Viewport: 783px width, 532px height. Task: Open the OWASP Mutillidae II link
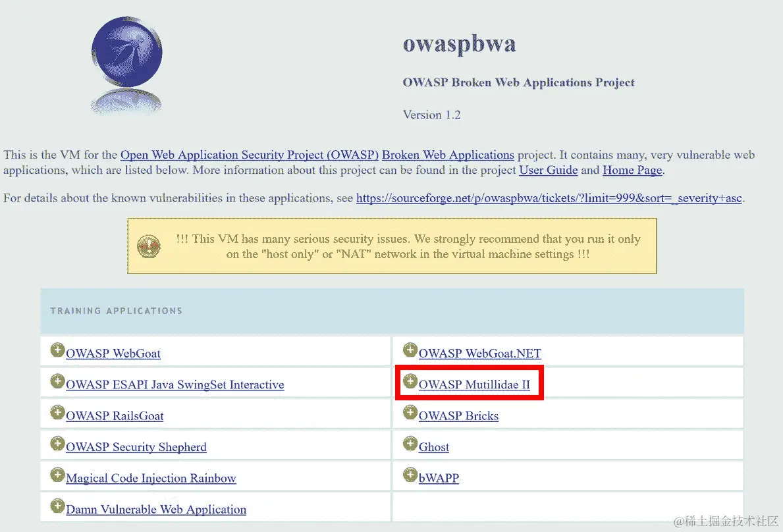coord(474,385)
